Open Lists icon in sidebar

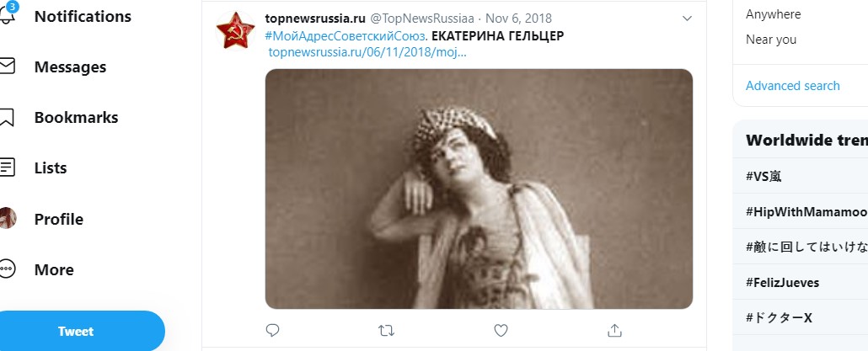pos(7,168)
